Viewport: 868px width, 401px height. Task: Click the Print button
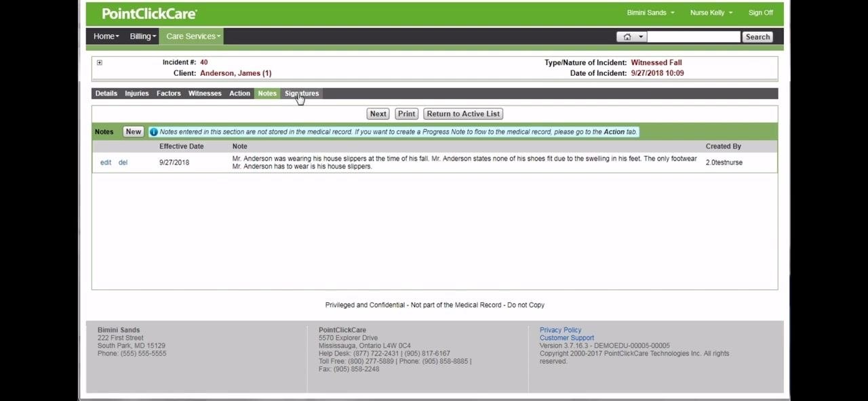point(406,114)
